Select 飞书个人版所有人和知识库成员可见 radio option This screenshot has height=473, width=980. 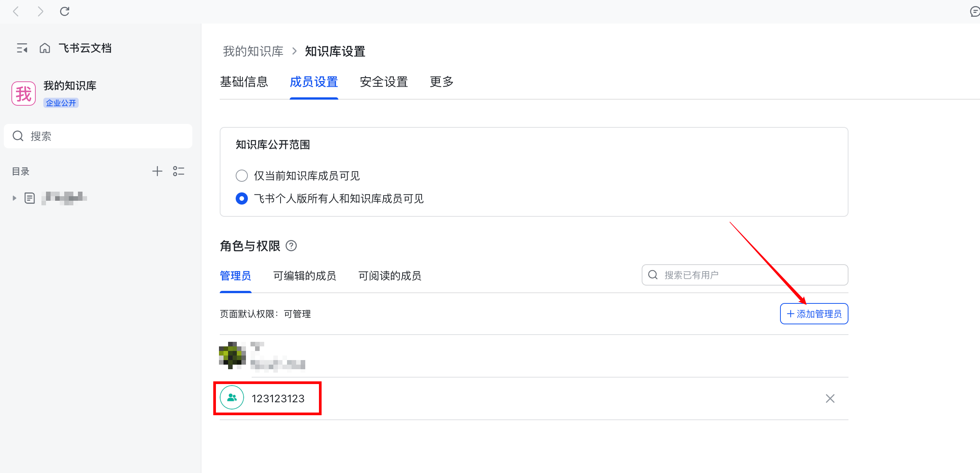click(241, 198)
